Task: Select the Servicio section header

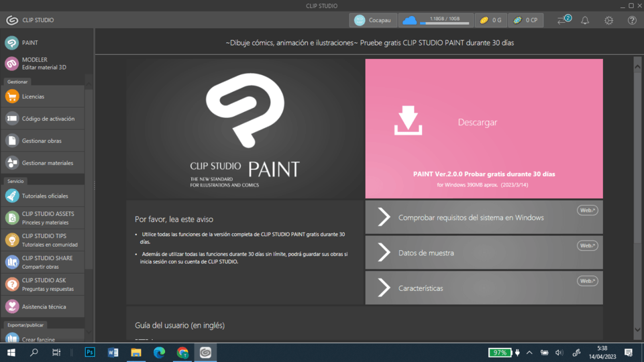Action: (x=15, y=181)
